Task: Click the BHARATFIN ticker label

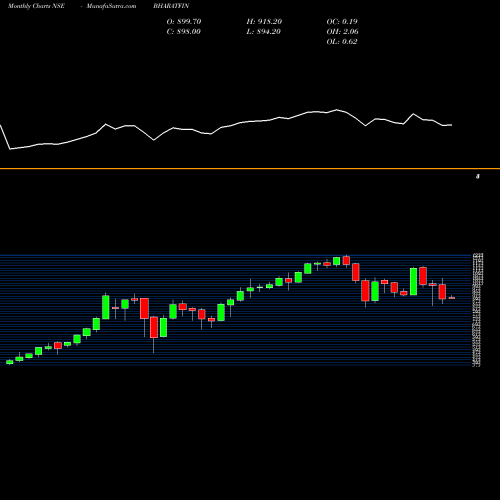Action: click(x=171, y=6)
